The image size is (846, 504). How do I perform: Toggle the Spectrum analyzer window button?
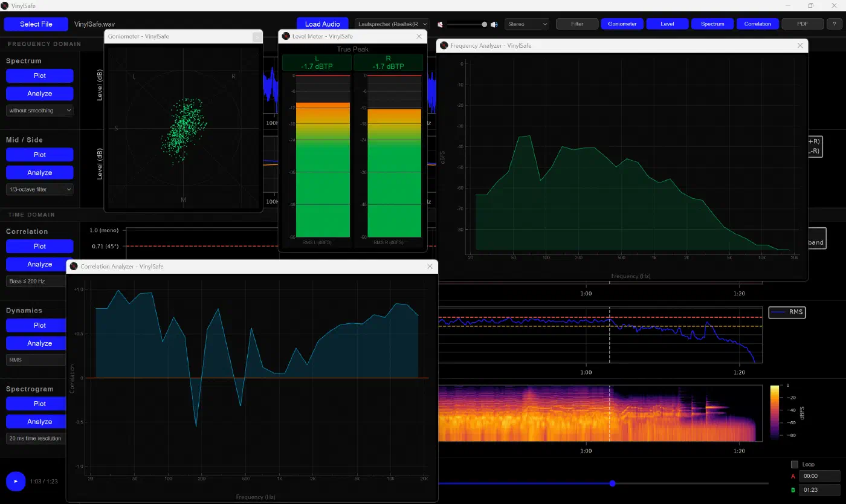pos(712,24)
